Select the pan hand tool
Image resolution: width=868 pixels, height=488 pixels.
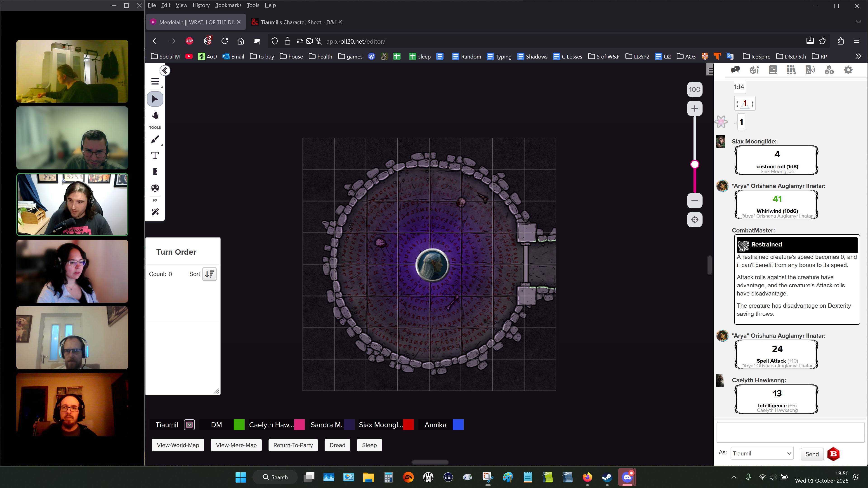[x=155, y=115]
